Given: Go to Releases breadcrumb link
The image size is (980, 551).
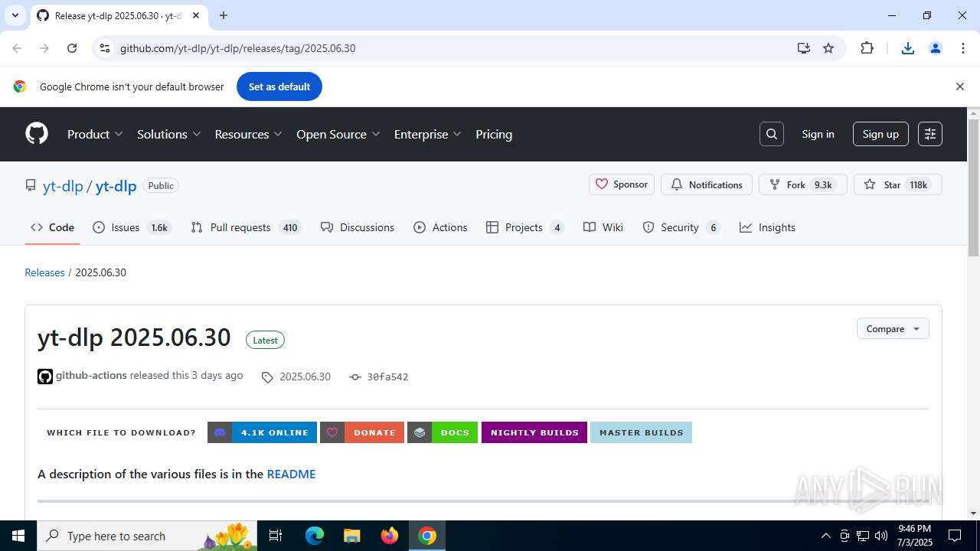Looking at the screenshot, I should point(44,272).
